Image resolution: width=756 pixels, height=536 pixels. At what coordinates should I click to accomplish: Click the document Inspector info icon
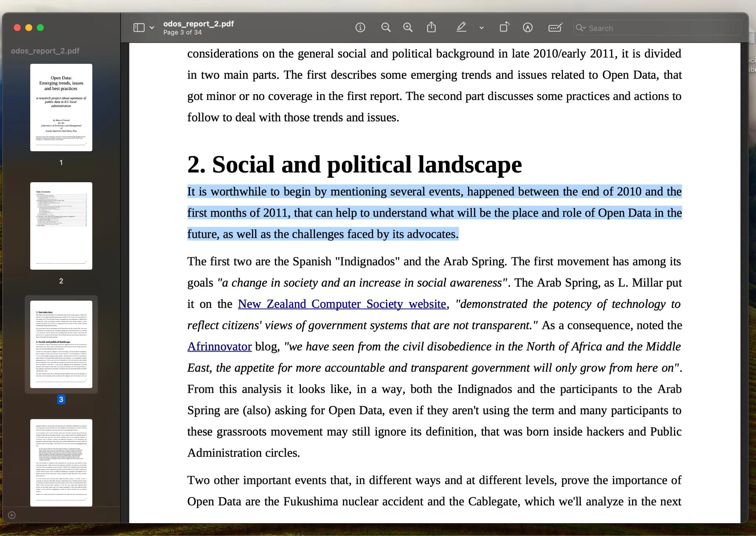click(360, 28)
